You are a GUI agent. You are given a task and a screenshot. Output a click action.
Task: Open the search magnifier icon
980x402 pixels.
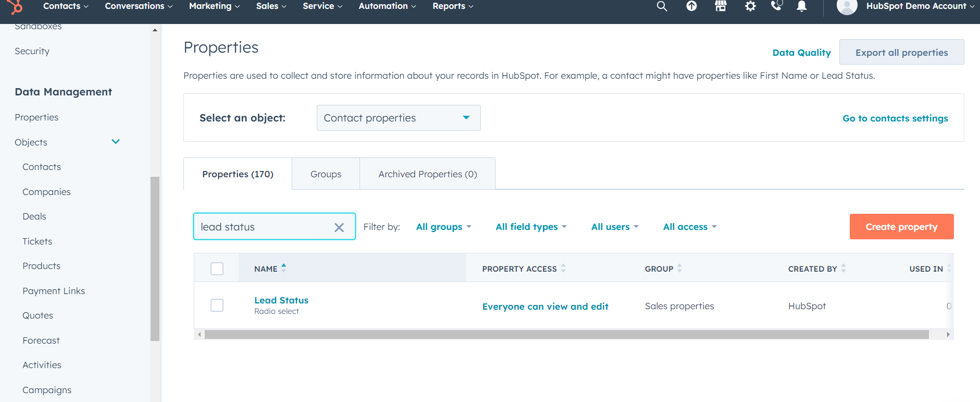662,6
